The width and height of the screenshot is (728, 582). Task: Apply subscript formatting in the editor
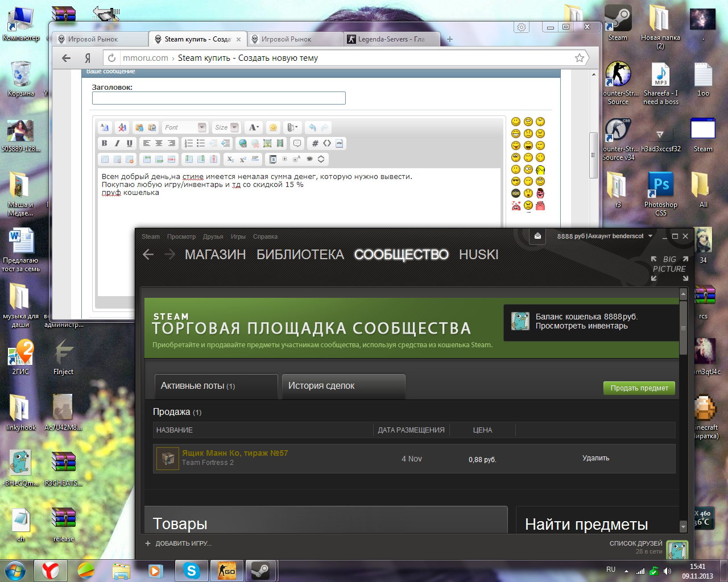(x=230, y=159)
